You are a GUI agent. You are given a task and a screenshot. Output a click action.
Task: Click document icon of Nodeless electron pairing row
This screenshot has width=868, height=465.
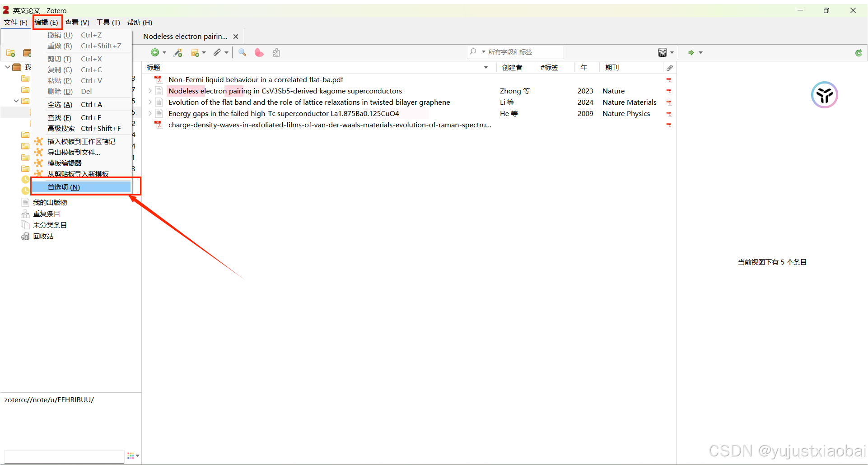pos(159,91)
